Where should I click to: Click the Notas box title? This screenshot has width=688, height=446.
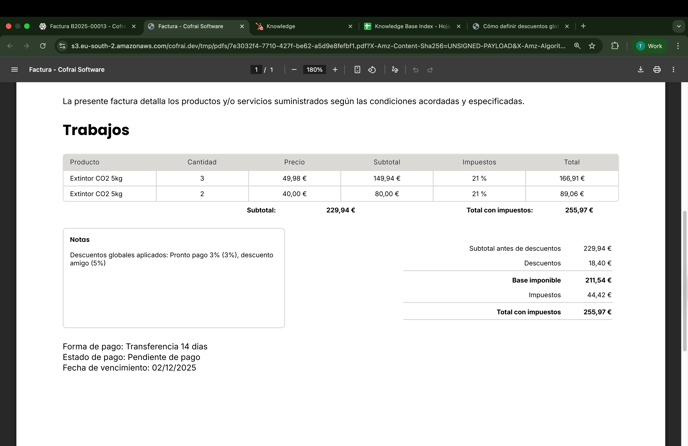79,239
